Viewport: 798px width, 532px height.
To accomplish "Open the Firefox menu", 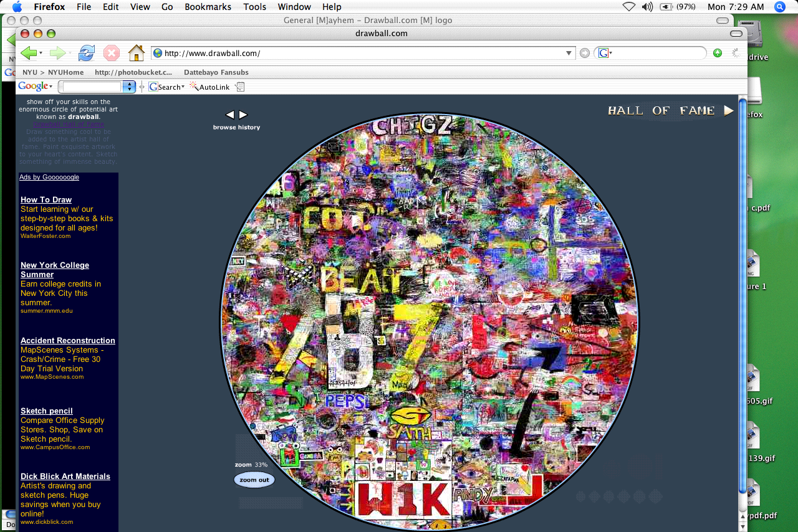I will tap(49, 7).
